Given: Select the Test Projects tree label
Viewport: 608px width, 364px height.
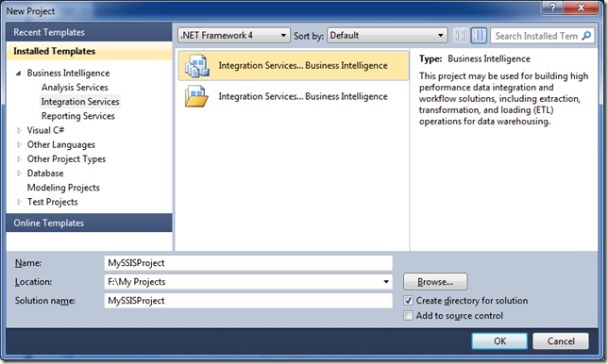Looking at the screenshot, I should point(52,202).
